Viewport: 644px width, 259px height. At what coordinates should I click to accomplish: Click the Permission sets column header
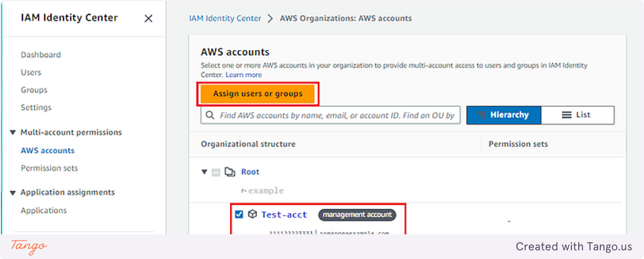[518, 144]
